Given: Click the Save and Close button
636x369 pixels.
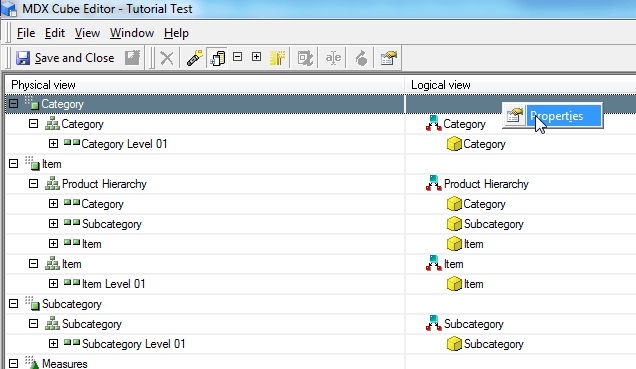Looking at the screenshot, I should pos(65,58).
